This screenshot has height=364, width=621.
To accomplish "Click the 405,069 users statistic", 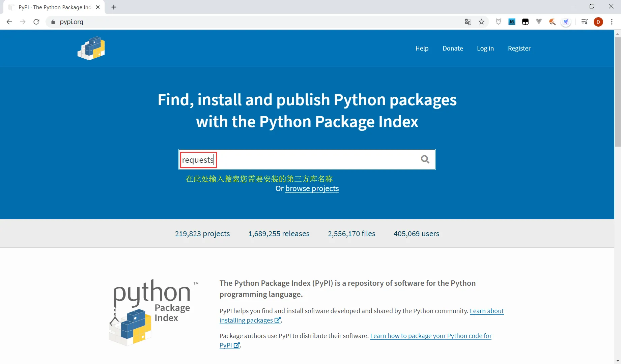I will point(416,234).
